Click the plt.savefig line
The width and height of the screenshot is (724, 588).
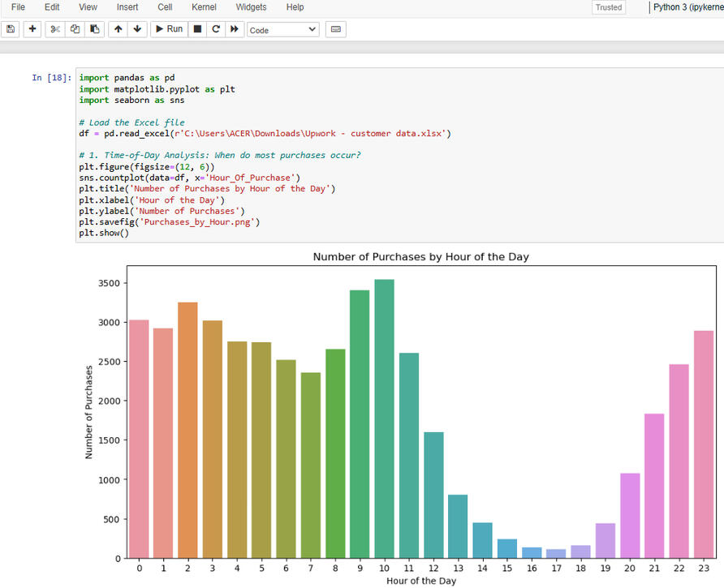click(170, 222)
